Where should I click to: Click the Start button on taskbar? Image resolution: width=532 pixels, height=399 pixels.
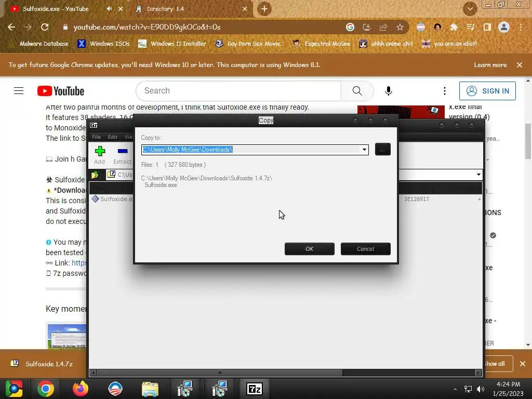pyautogui.click(x=14, y=389)
